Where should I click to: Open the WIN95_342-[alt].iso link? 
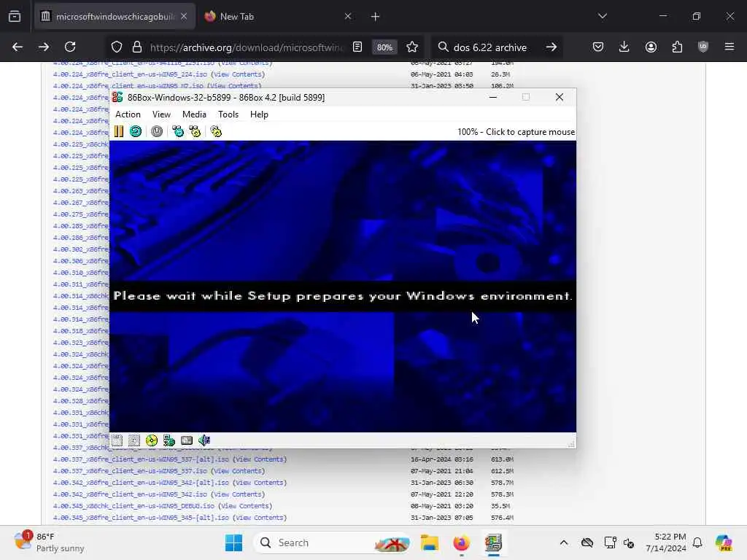141,483
